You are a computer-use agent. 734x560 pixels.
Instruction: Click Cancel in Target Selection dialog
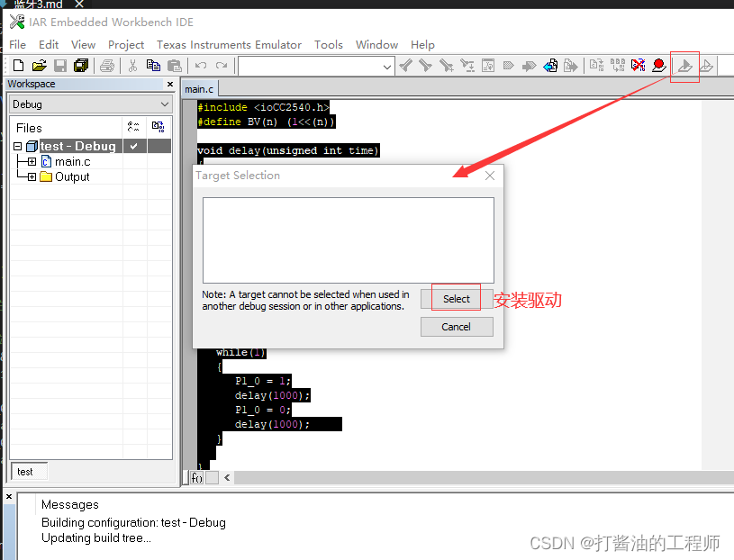[457, 327]
